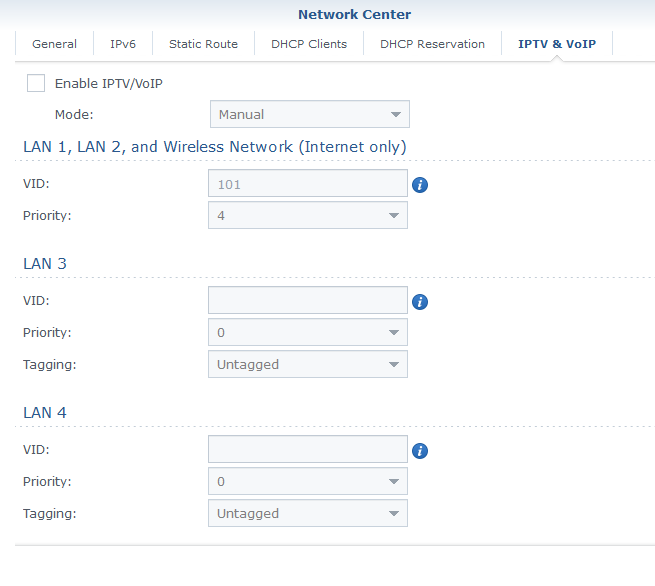Switch to the General tab
This screenshot has width=655, height=586.
[54, 44]
